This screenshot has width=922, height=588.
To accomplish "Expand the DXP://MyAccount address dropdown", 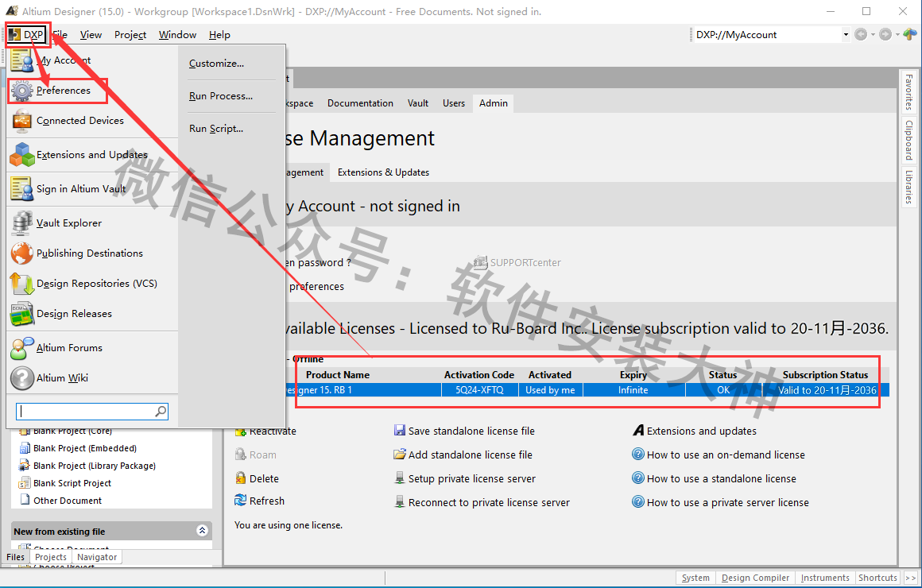I will coord(846,35).
